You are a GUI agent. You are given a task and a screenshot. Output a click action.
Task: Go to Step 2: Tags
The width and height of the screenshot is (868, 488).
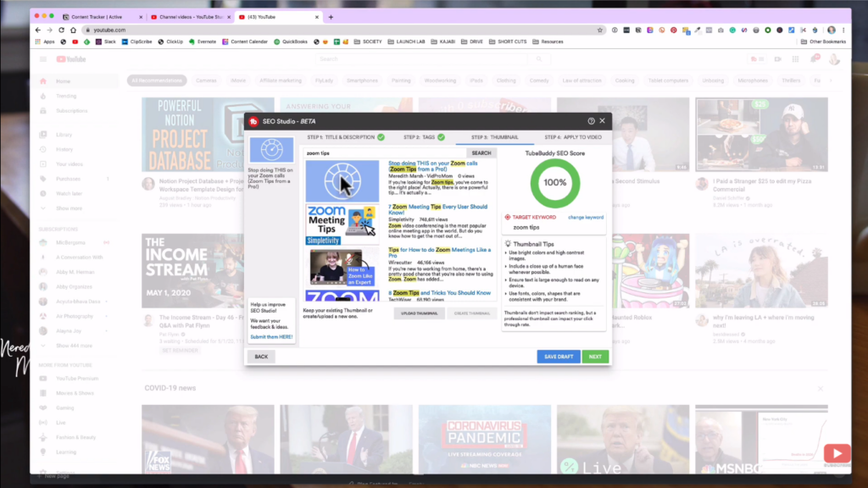pos(424,137)
